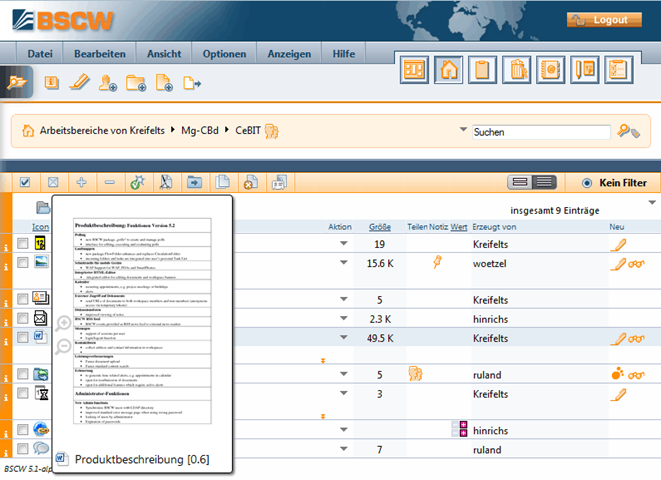The image size is (661, 480).
Task: Click the new document icon
Action: tap(164, 83)
